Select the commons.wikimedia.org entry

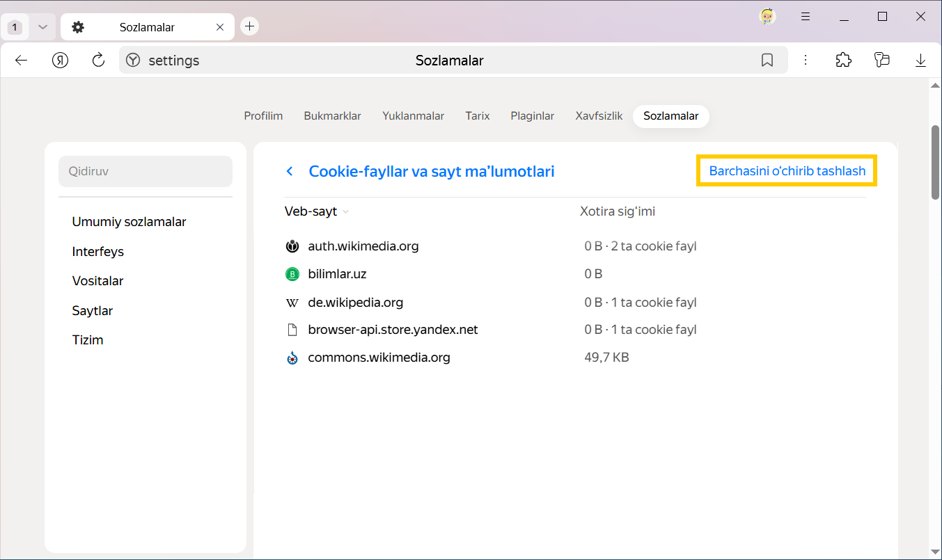379,358
